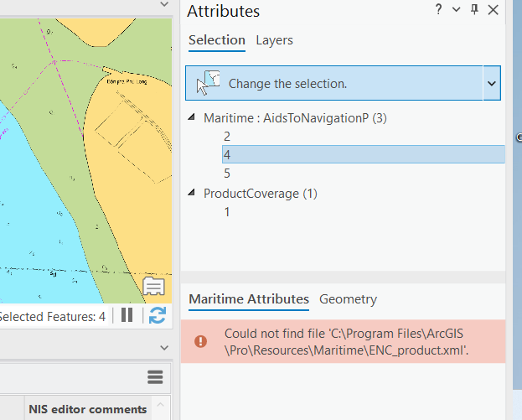Refresh the map view

(x=157, y=315)
